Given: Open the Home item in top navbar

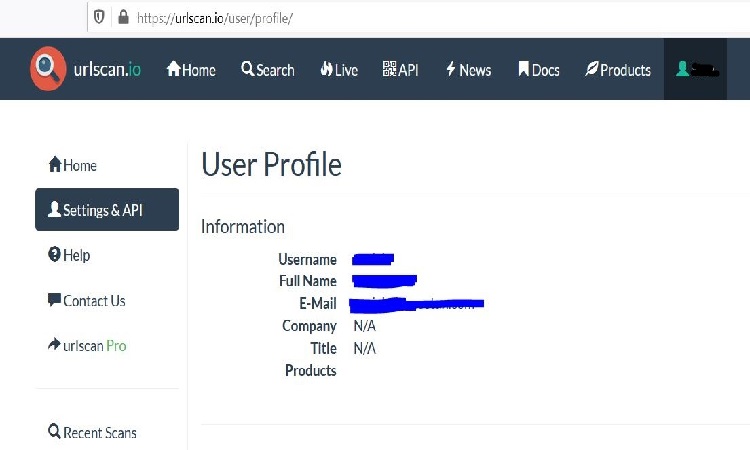Looking at the screenshot, I should tap(191, 70).
